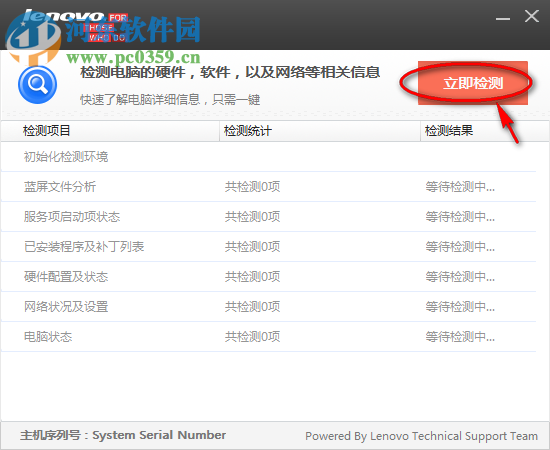Click 等待检测中 status for 已安装程序及补丁列表
550x450 pixels.
460,247
